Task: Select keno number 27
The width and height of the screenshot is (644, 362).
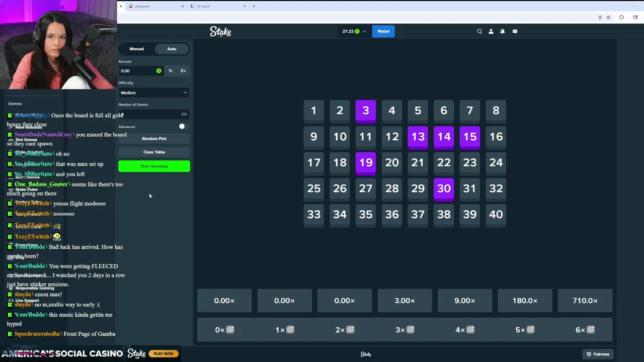Action: click(366, 189)
